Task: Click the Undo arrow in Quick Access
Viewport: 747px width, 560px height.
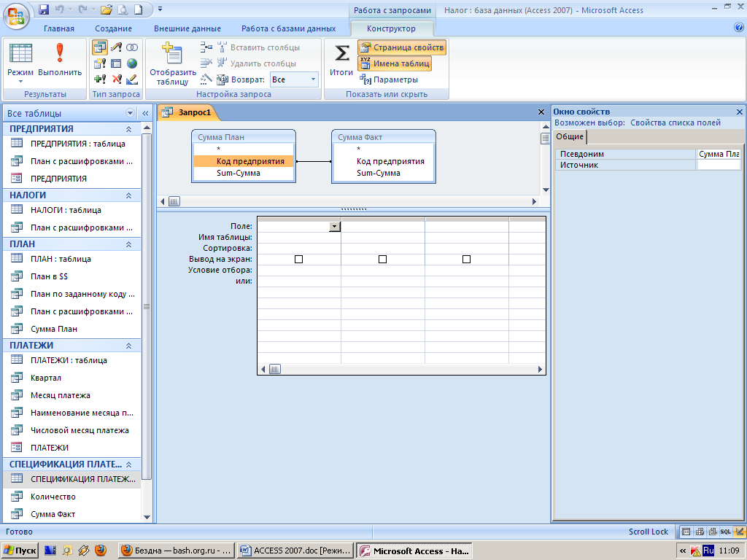Action: [x=60, y=9]
